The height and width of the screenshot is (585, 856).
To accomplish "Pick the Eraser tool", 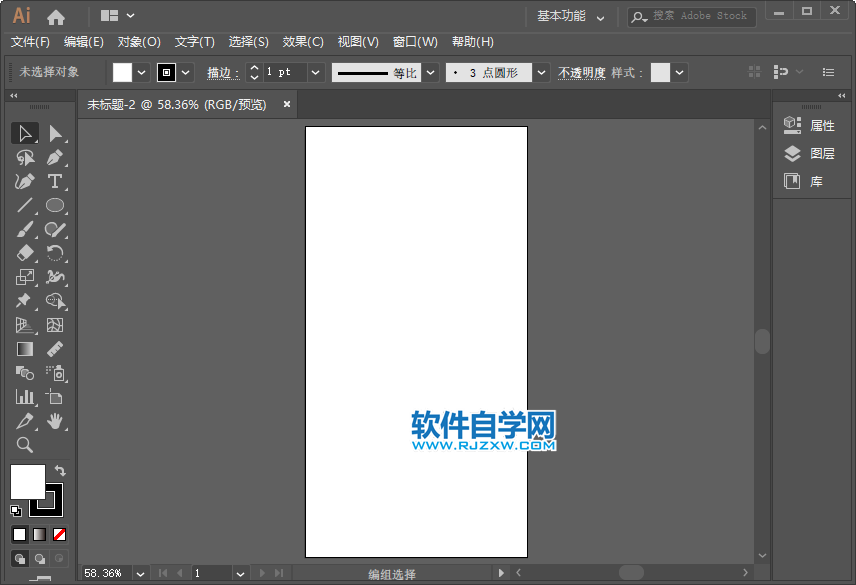I will point(25,253).
